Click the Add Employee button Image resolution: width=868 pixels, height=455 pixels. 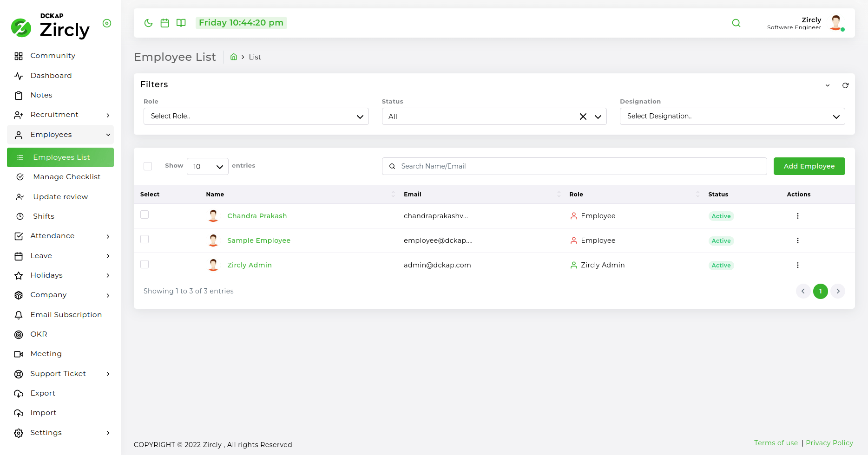coord(809,166)
